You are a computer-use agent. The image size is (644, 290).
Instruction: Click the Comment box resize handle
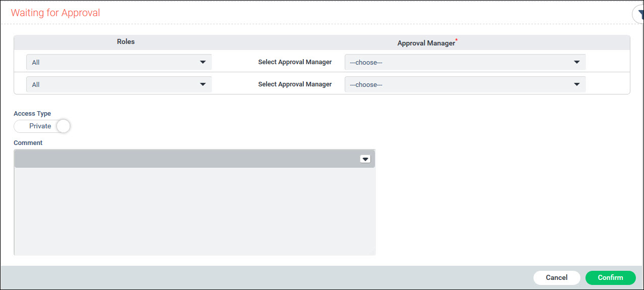click(373, 252)
